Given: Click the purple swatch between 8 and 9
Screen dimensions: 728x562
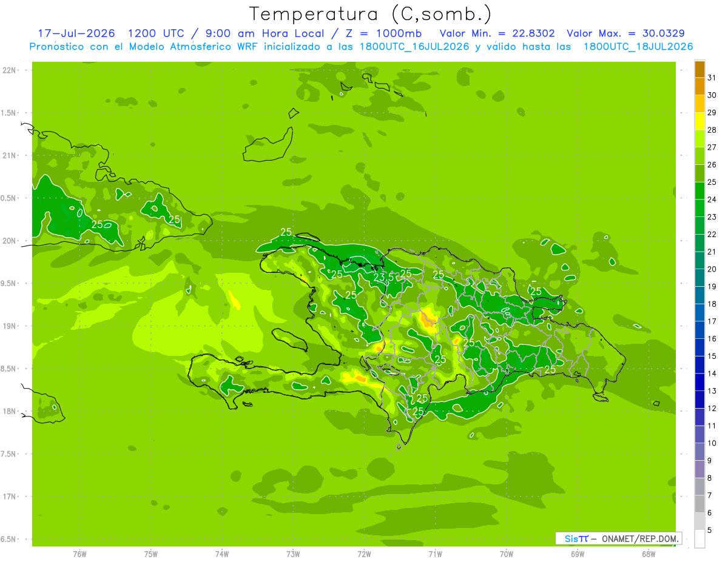Looking at the screenshot, I should tap(699, 469).
